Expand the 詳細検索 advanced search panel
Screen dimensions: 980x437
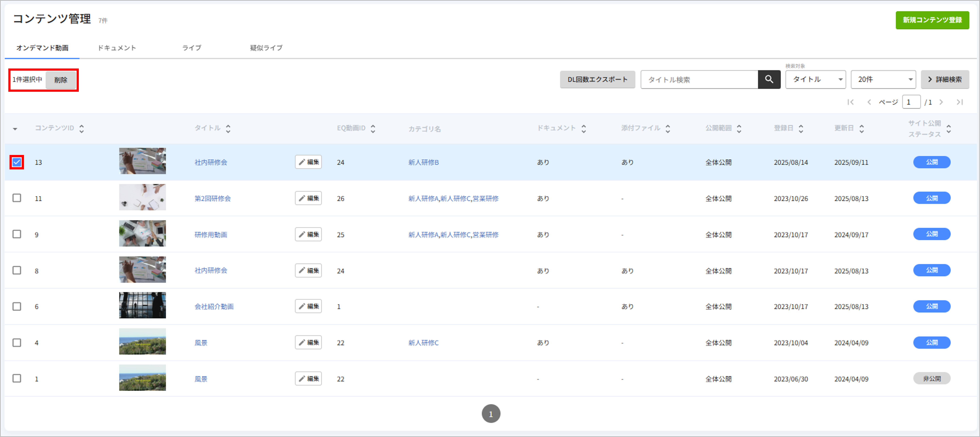click(945, 79)
